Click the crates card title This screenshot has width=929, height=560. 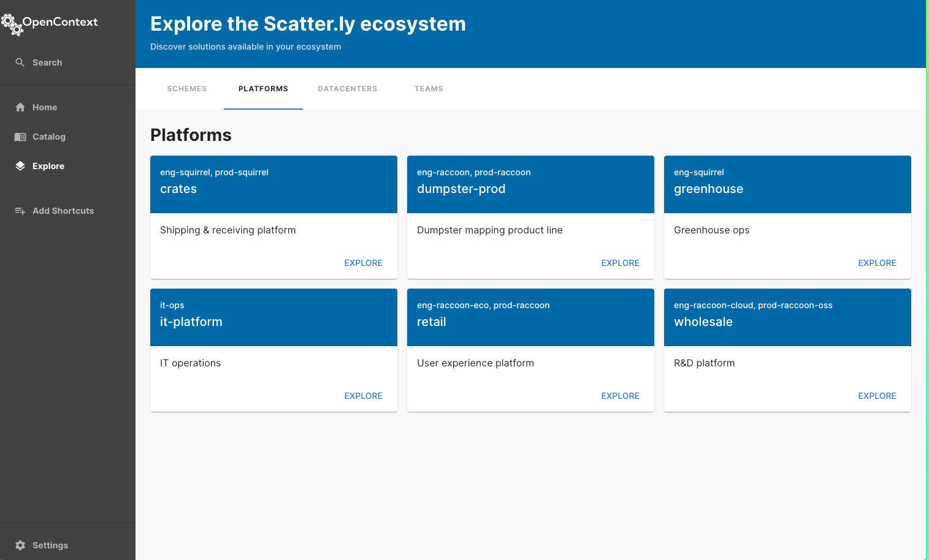(178, 189)
